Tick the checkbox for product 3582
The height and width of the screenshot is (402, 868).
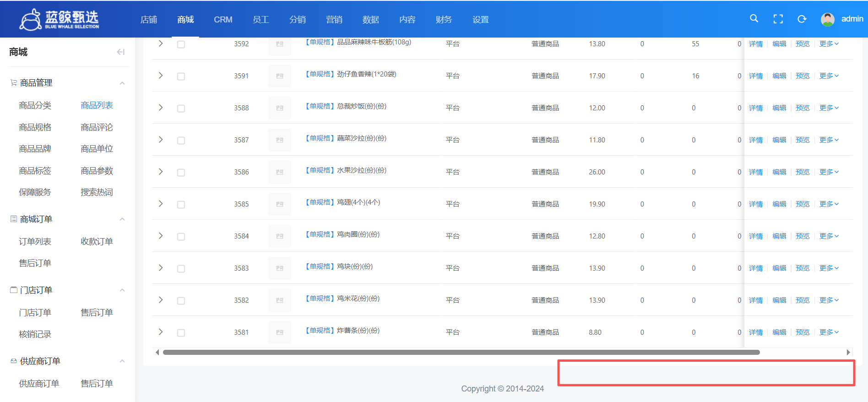(181, 301)
